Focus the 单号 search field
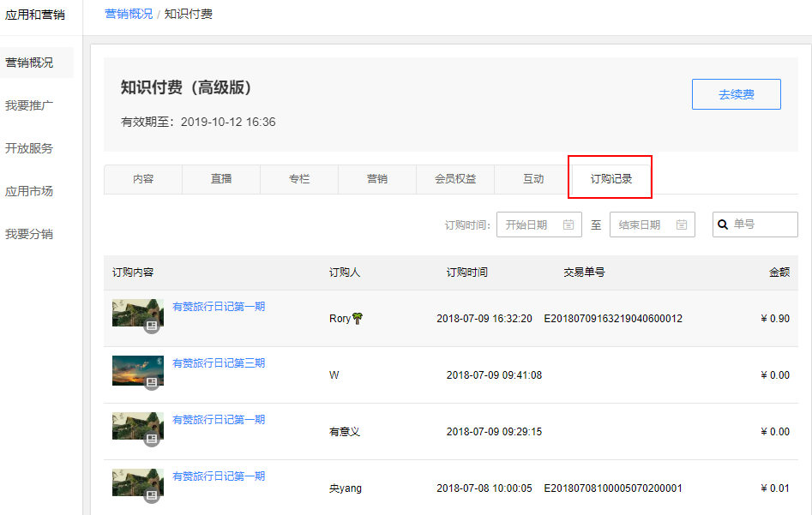The width and height of the screenshot is (812, 515). click(x=755, y=225)
